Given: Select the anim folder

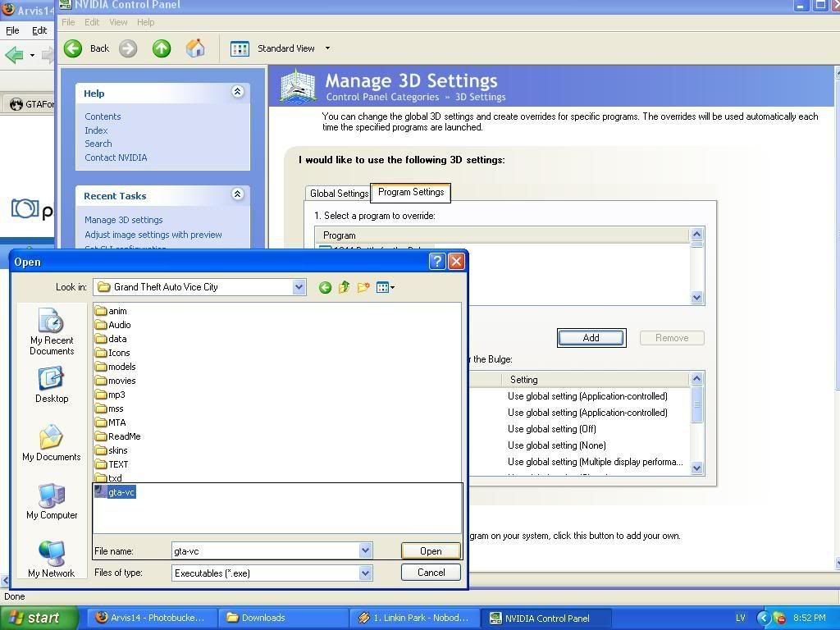Looking at the screenshot, I should [x=112, y=311].
